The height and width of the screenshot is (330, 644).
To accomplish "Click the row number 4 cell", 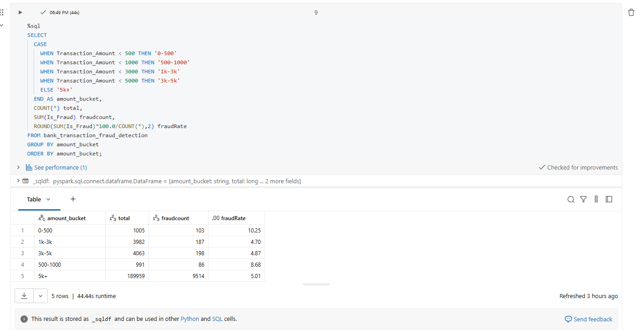I will pyautogui.click(x=23, y=265).
